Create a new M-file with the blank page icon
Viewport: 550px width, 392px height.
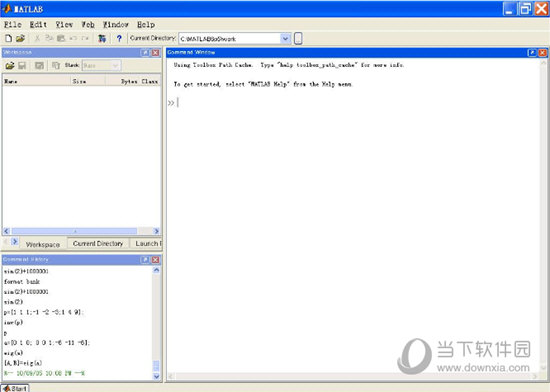(x=9, y=38)
